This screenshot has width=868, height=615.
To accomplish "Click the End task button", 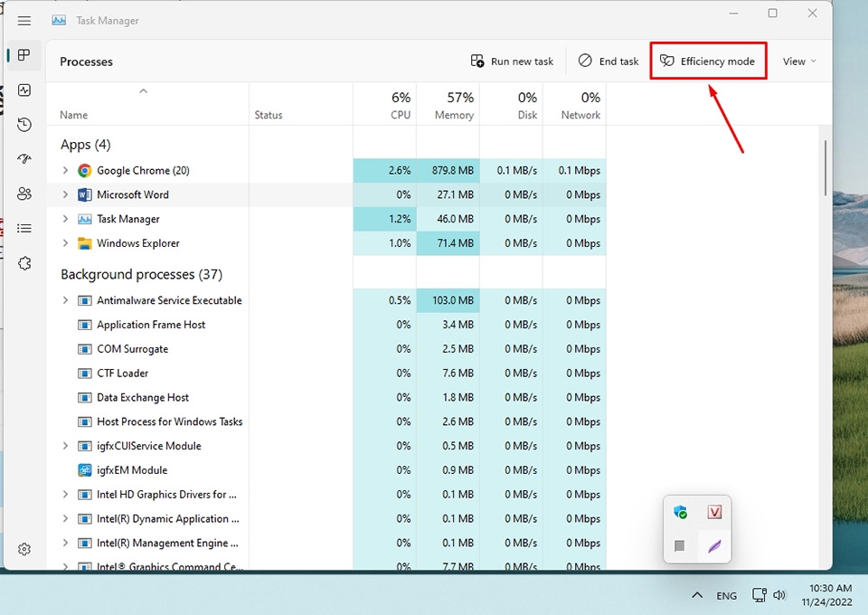I will point(609,61).
